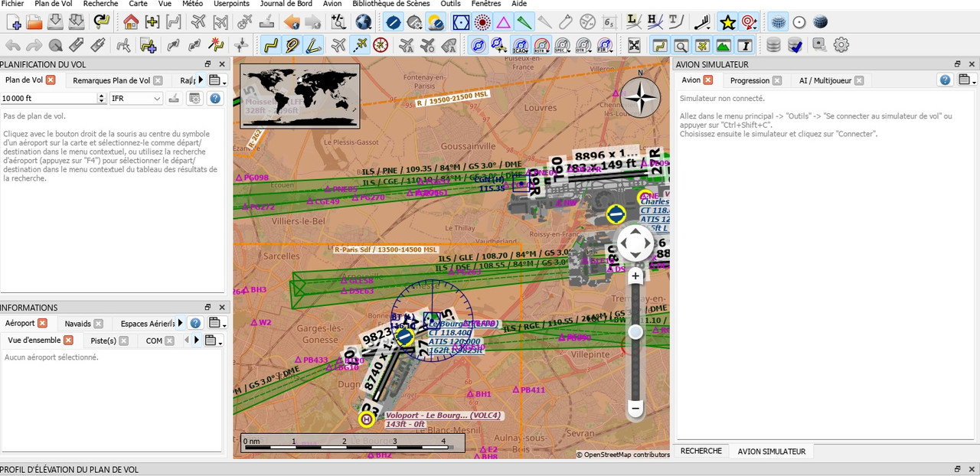
Task: Toggle the L airways button
Action: (634, 22)
